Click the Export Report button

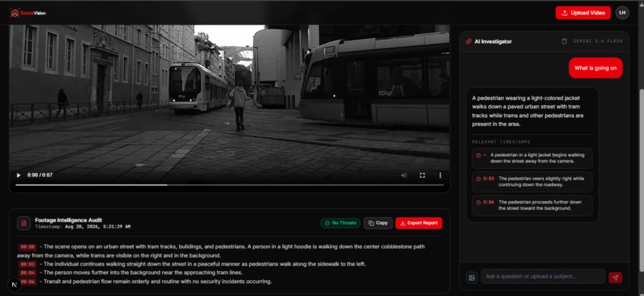pos(419,223)
